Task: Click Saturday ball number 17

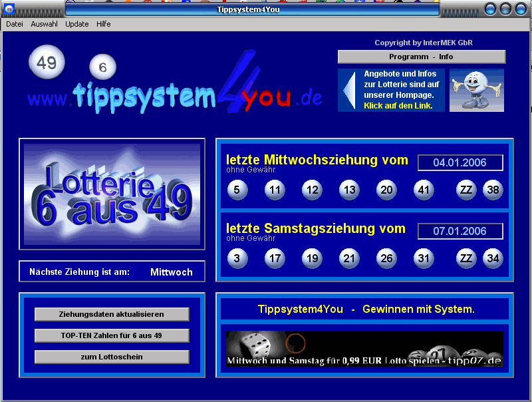Action: 275,258
